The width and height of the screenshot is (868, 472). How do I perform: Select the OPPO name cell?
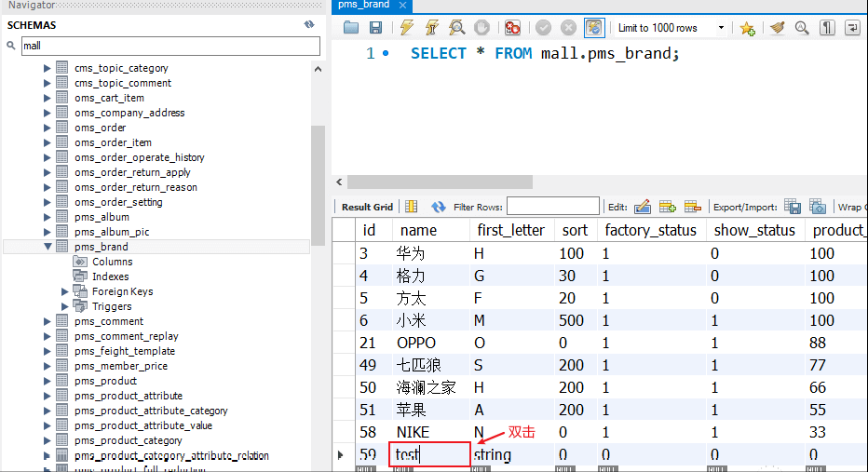pos(430,344)
